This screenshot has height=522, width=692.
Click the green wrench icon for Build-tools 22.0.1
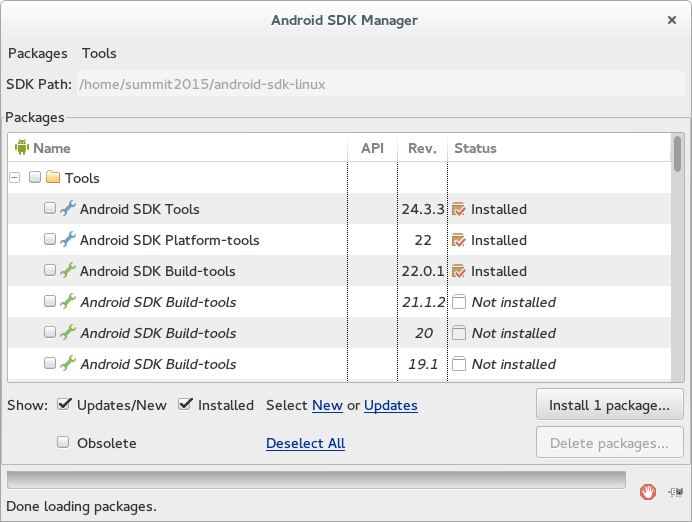pyautogui.click(x=68, y=270)
